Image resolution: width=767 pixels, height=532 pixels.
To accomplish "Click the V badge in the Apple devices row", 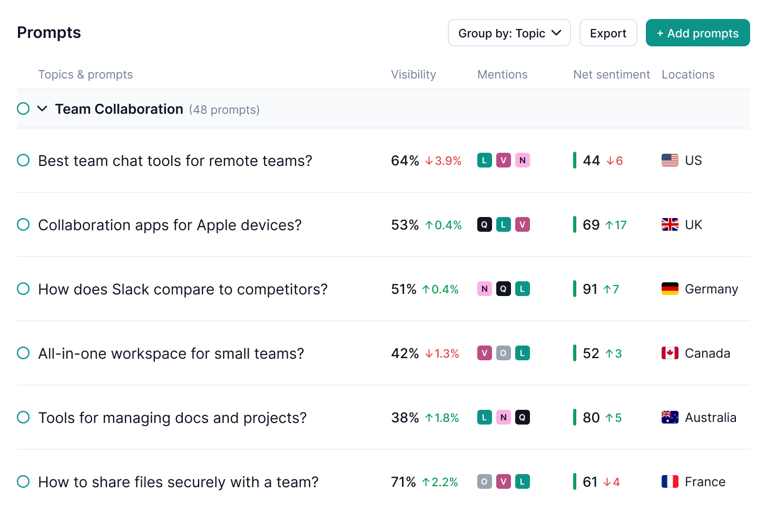I will click(x=523, y=224).
